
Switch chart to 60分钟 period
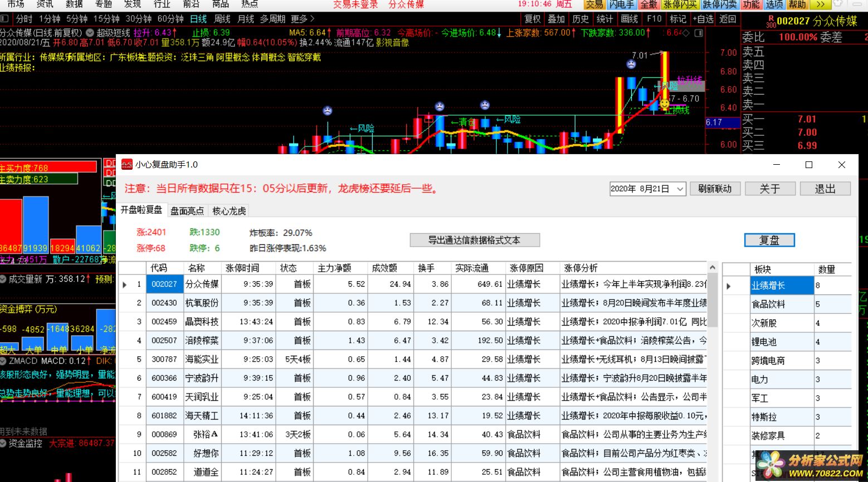(170, 19)
